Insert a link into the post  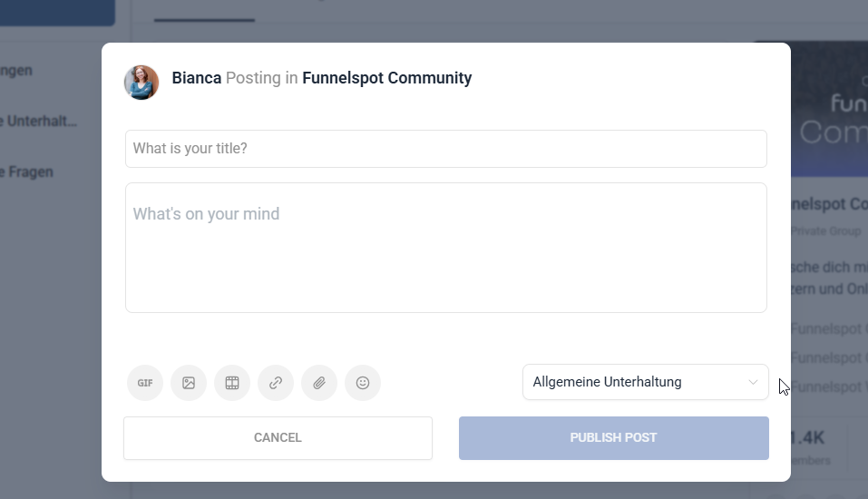point(276,383)
